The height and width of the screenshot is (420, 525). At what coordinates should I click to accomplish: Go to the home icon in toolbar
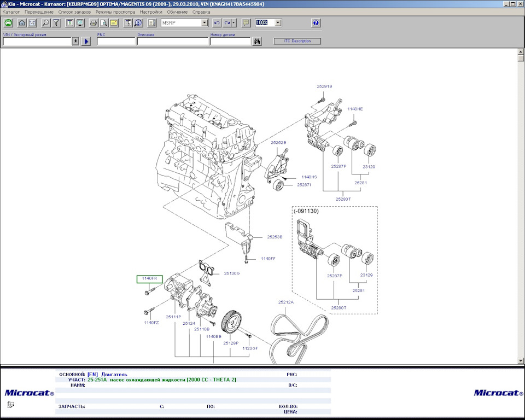[x=22, y=23]
